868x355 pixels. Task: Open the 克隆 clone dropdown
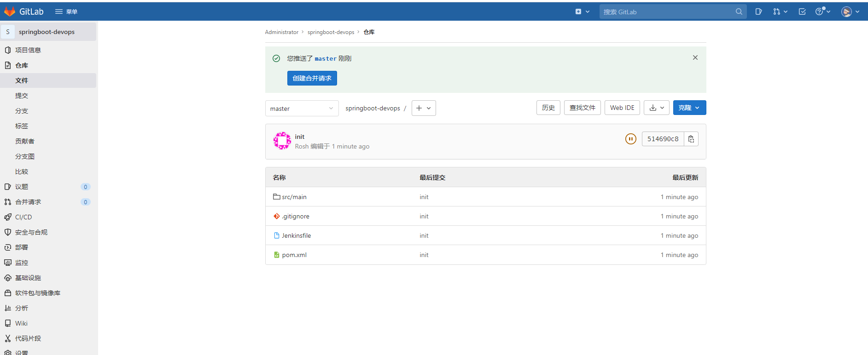tap(689, 108)
